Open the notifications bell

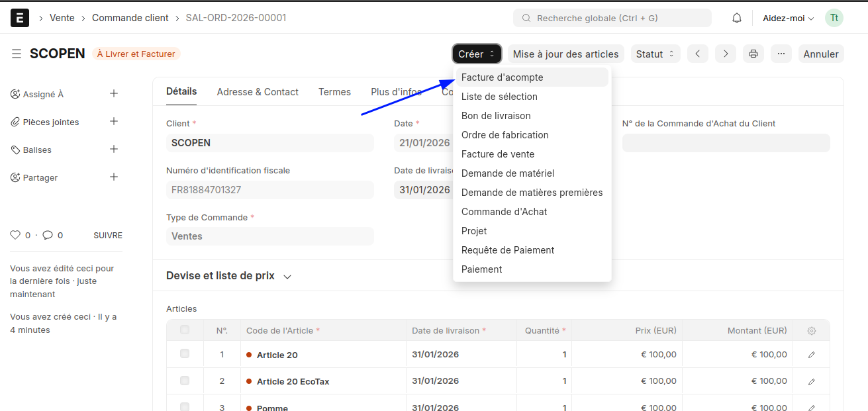[737, 18]
